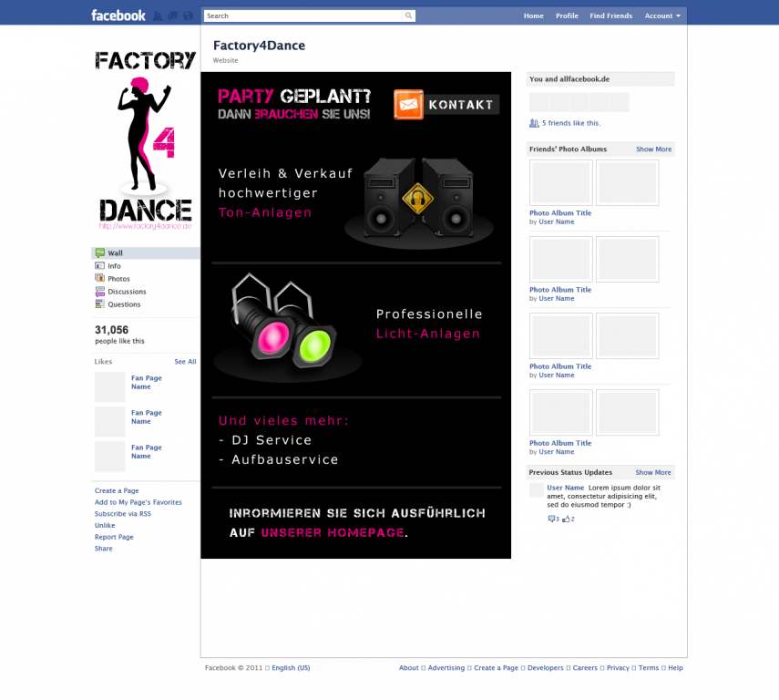
Task: Click English (US) language link in footer
Action: point(291,668)
